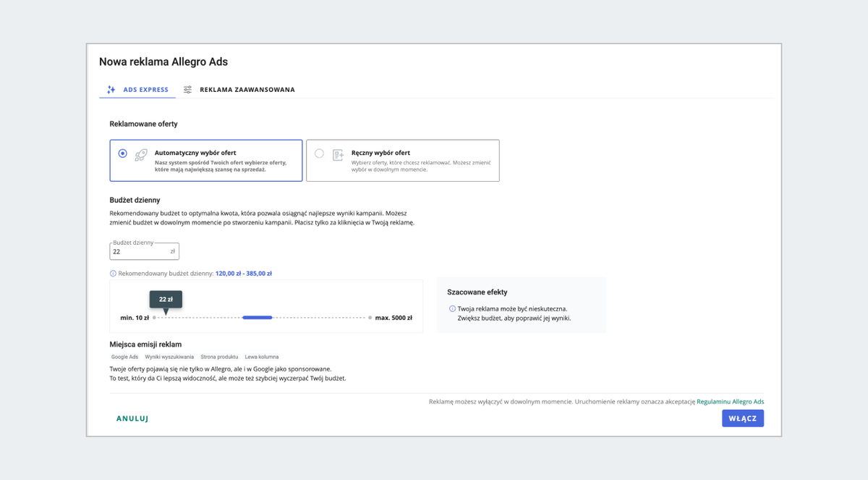Click the blue recommended range on the budget slider
868x480 pixels.
click(257, 317)
